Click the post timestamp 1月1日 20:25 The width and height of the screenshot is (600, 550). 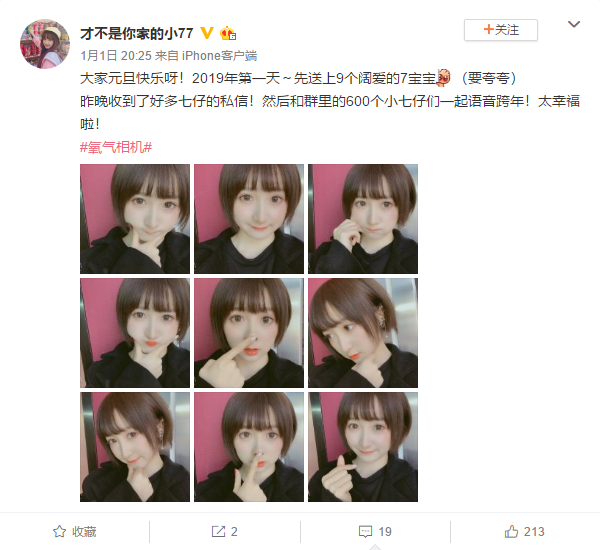tap(116, 56)
